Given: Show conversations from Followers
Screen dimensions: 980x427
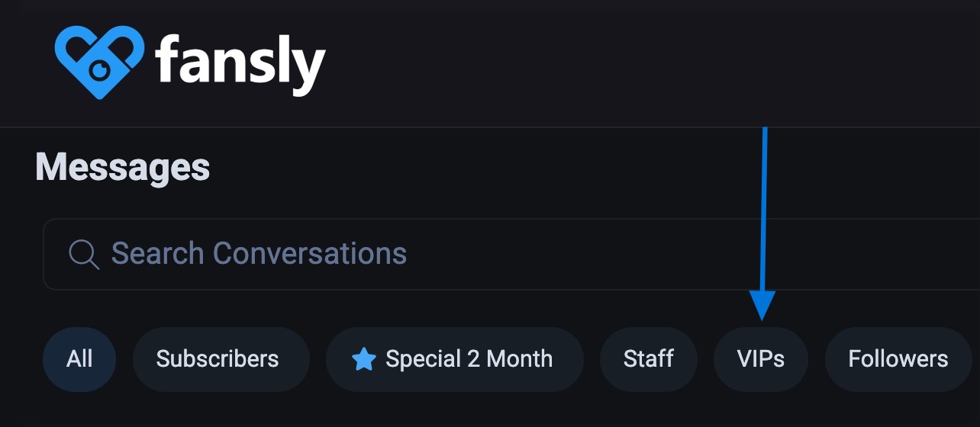Looking at the screenshot, I should point(898,359).
